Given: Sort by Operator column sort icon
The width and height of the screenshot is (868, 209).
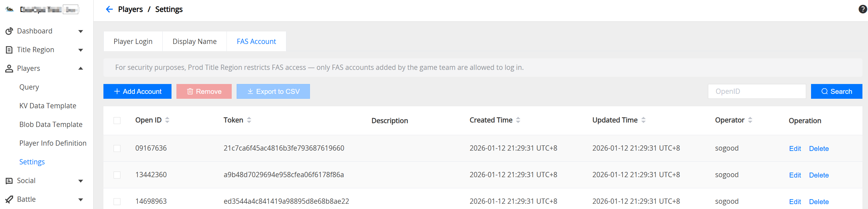Looking at the screenshot, I should [750, 120].
